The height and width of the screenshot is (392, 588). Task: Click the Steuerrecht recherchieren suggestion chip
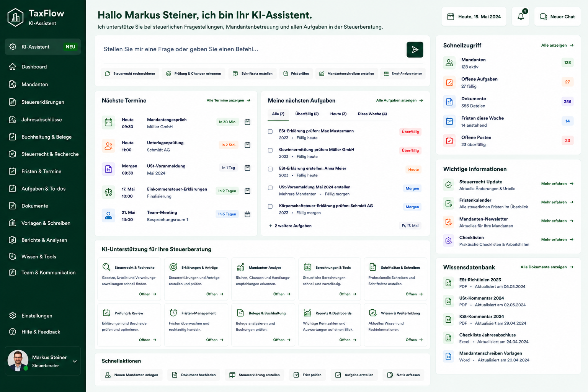coord(130,73)
